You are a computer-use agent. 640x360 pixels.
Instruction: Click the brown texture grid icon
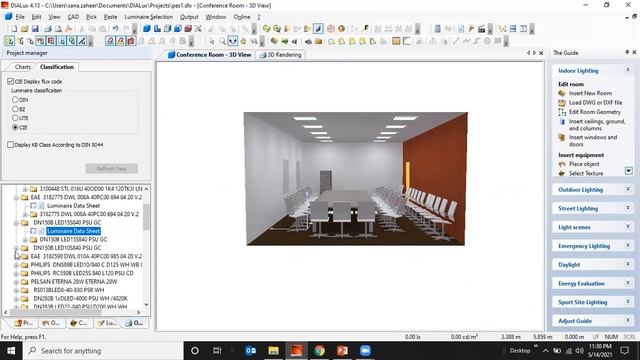click(x=396, y=41)
